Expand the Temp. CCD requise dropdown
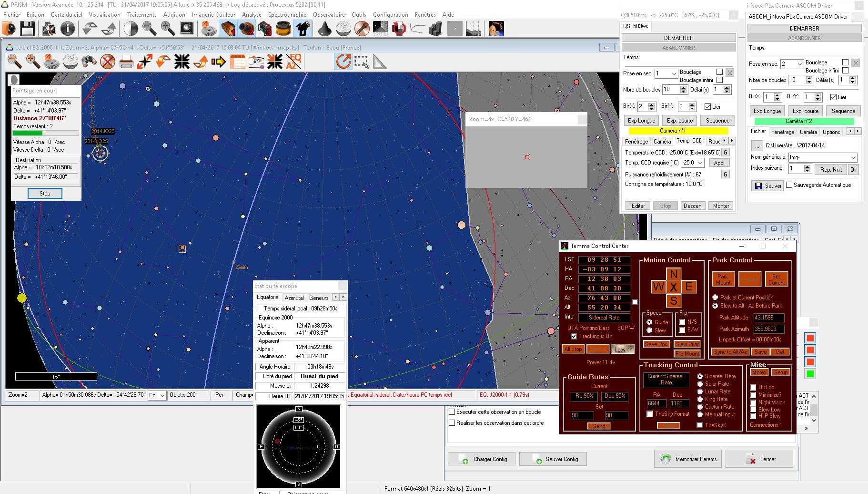The width and height of the screenshot is (868, 494). tap(700, 163)
